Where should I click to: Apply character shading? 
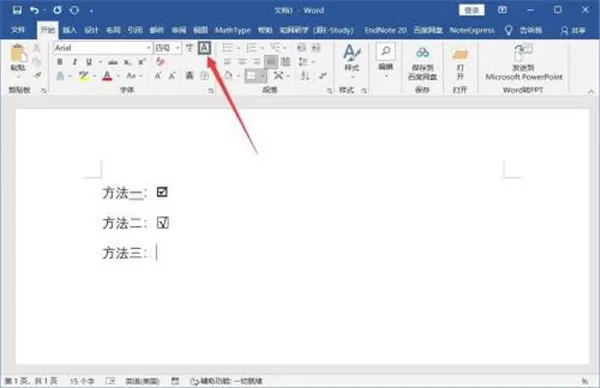pos(189,75)
